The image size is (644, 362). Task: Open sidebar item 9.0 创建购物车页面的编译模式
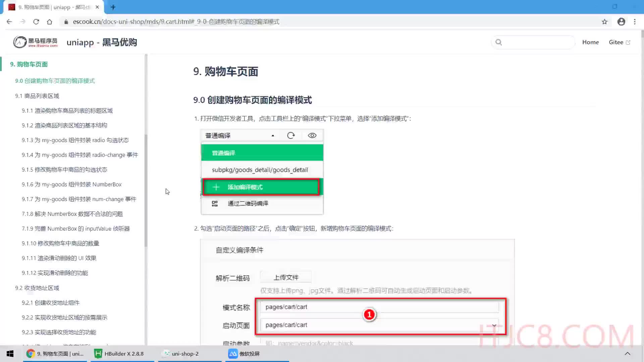55,81
